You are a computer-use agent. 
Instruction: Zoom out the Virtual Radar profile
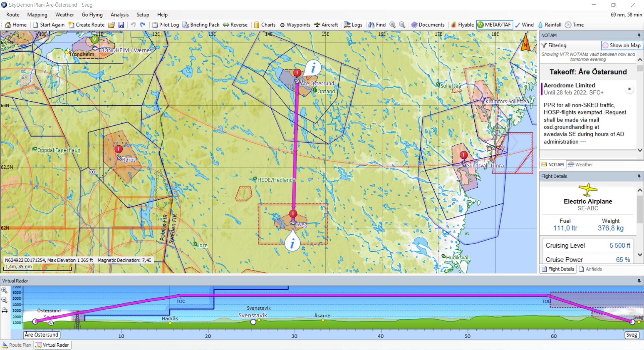coord(4,300)
